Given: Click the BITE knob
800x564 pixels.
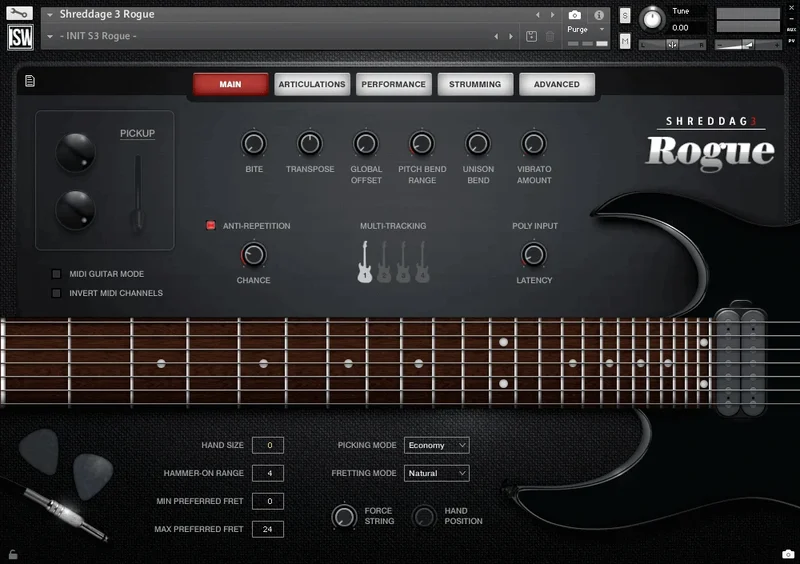Looking at the screenshot, I should coord(254,143).
